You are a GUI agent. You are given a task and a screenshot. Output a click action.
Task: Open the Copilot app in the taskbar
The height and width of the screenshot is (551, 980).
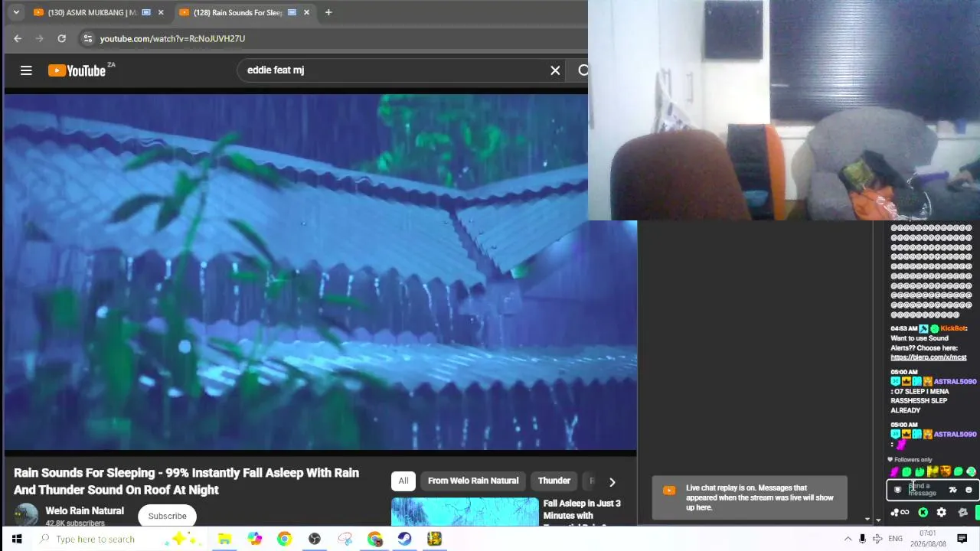click(x=254, y=539)
